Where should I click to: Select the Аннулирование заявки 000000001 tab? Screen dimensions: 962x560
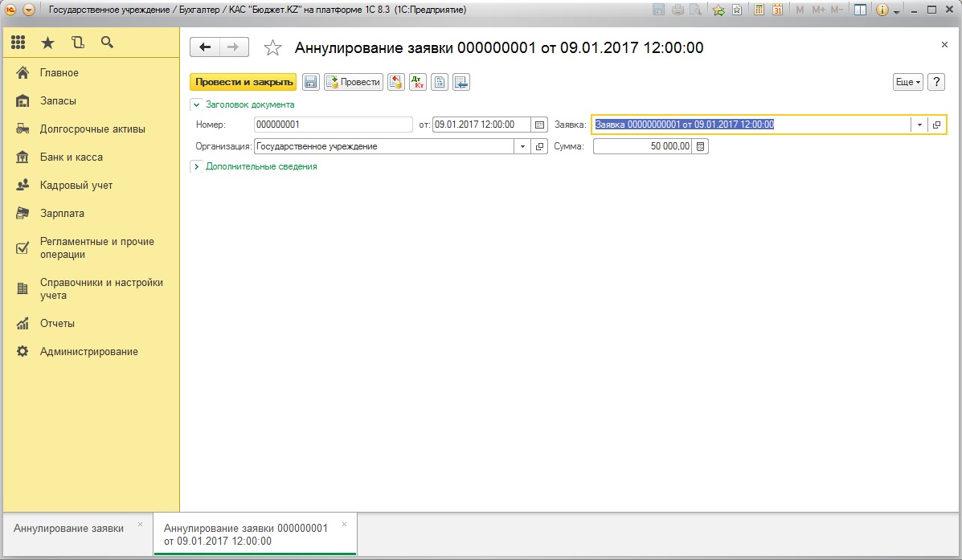pyautogui.click(x=245, y=535)
